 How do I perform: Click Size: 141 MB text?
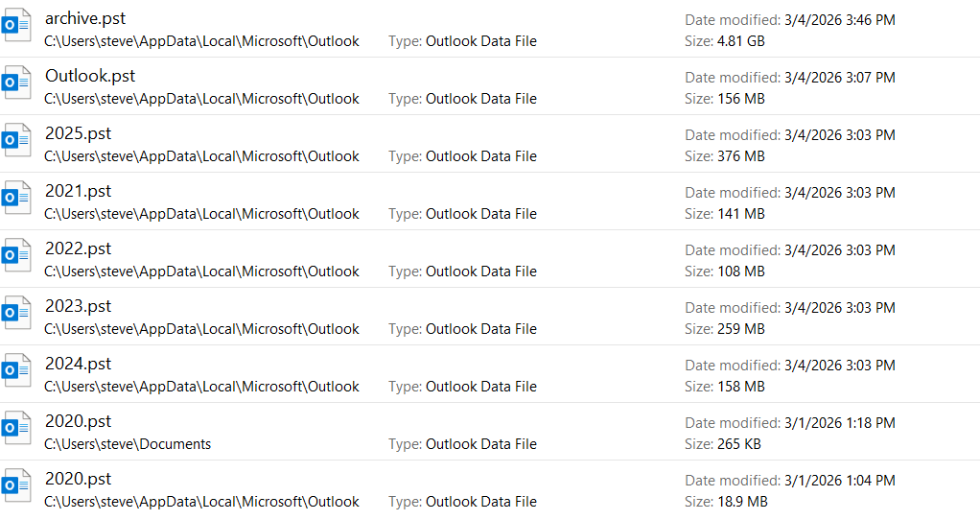[724, 214]
